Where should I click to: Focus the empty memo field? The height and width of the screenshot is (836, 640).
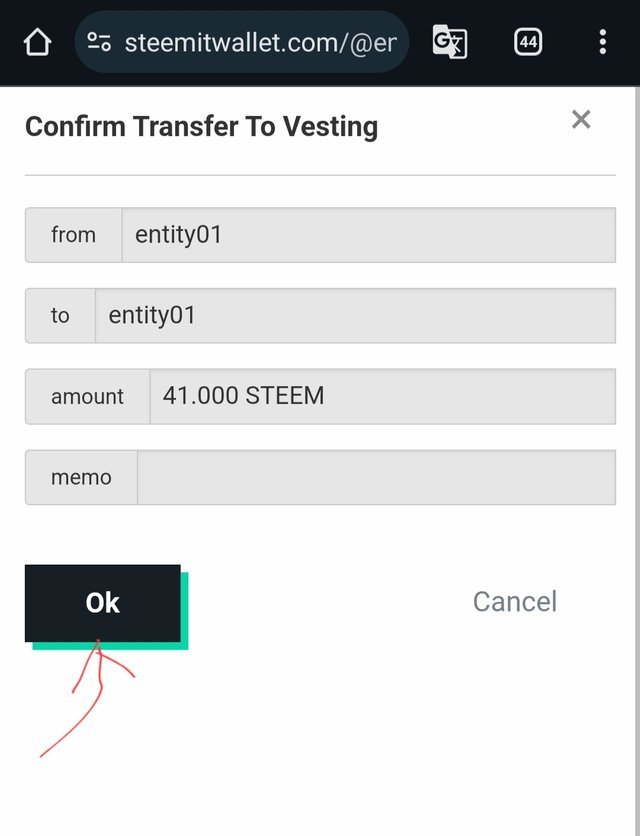[376, 478]
